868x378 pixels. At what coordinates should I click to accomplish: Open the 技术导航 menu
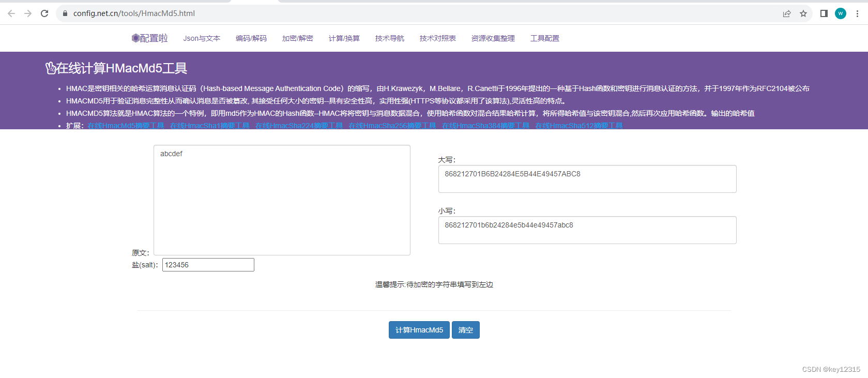coord(390,38)
